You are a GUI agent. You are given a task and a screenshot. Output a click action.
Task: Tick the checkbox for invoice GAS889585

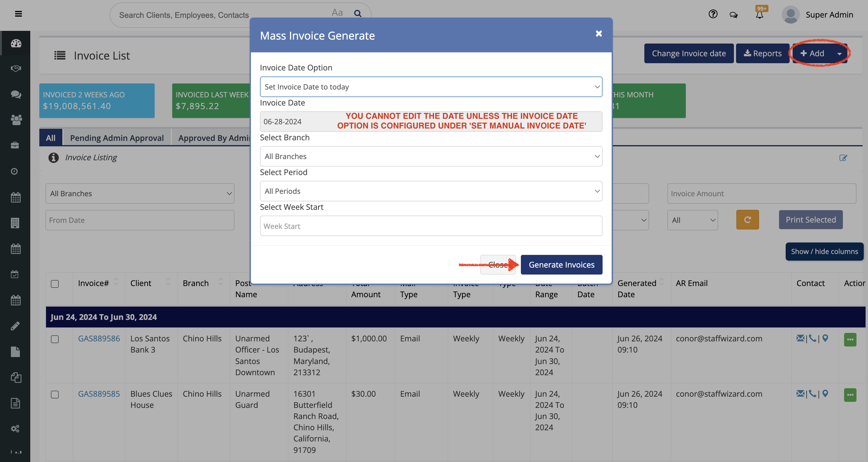54,394
